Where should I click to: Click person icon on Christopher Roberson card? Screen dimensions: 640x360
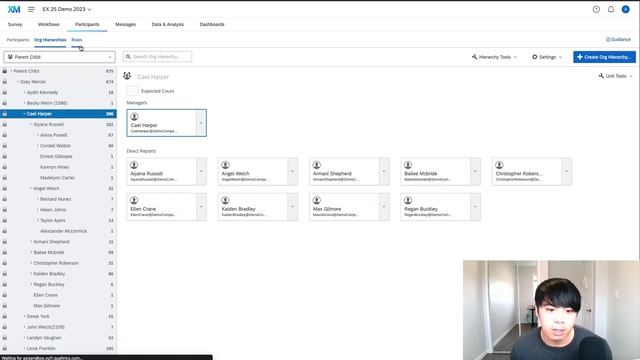(x=500, y=165)
